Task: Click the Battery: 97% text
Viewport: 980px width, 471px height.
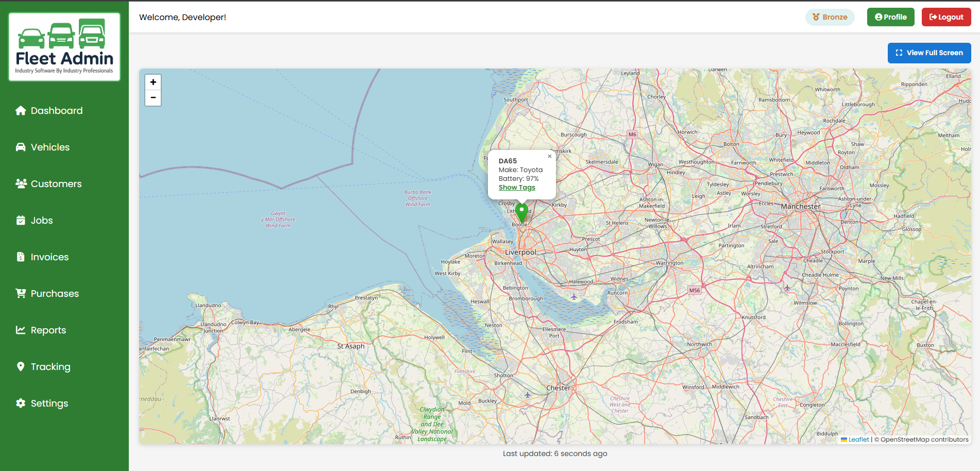Action: click(518, 179)
